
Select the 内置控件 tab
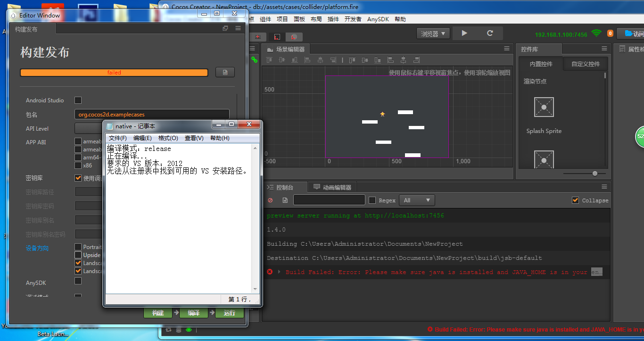click(x=541, y=64)
